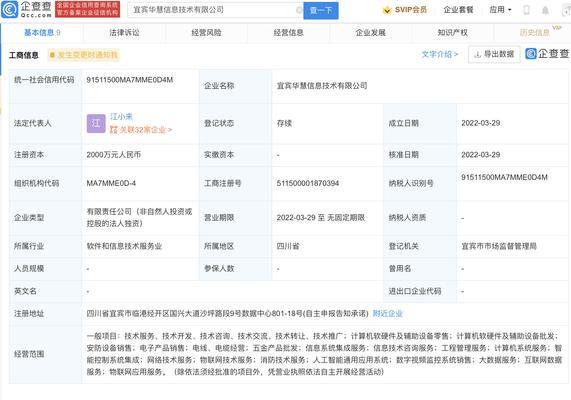
Task: Click 发生变更时通知我 notification button
Action: click(84, 55)
